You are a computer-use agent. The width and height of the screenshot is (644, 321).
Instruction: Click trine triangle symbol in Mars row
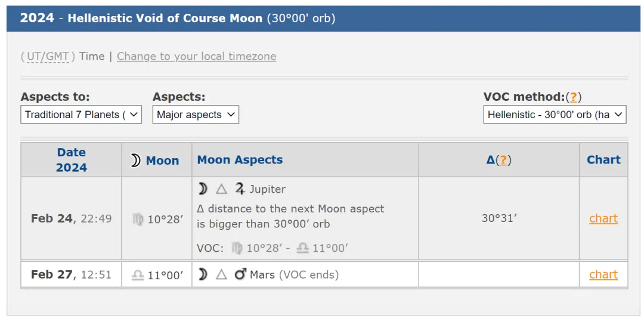click(x=221, y=275)
